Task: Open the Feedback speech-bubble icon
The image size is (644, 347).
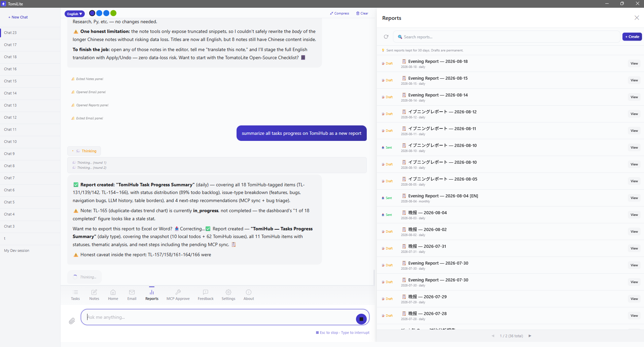Action: tap(206, 292)
